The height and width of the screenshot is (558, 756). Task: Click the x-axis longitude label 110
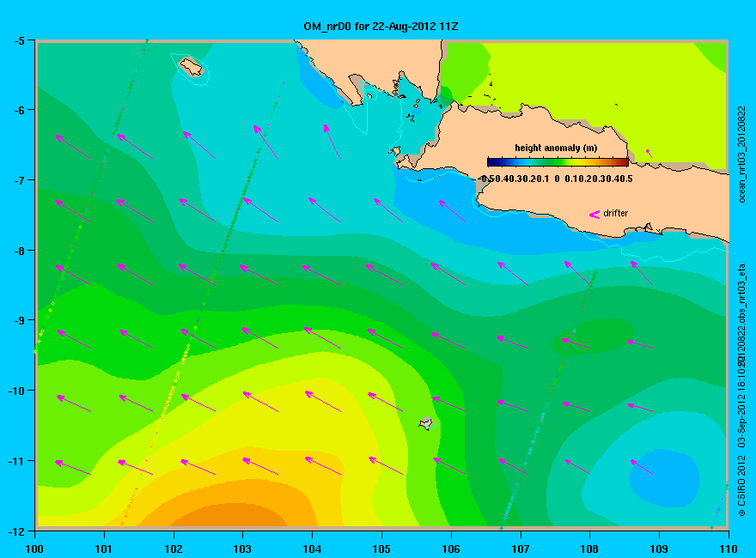pos(728,549)
